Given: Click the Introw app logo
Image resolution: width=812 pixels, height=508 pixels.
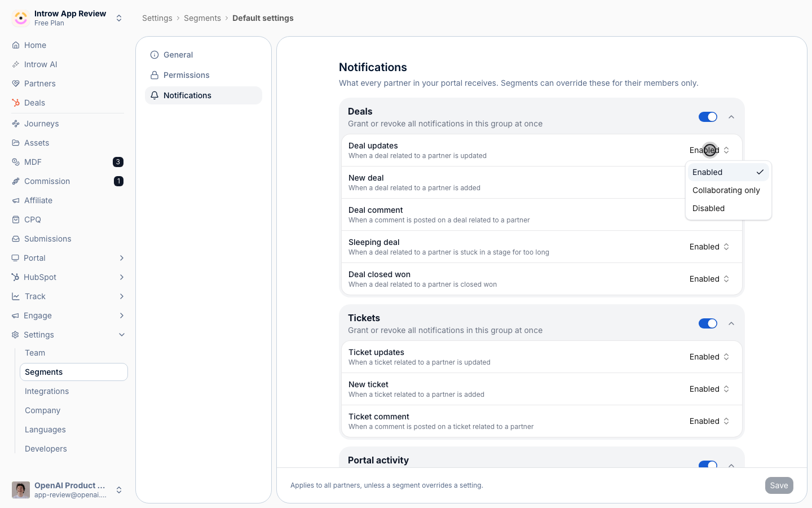Looking at the screenshot, I should 21,18.
